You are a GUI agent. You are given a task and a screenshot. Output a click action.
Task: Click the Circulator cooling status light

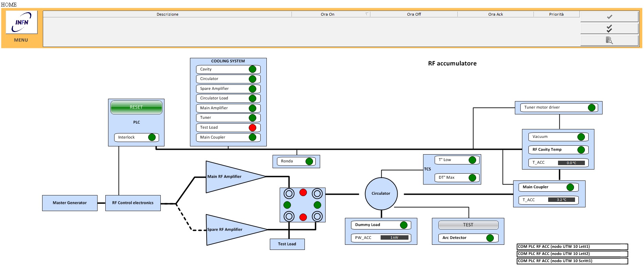click(x=253, y=79)
